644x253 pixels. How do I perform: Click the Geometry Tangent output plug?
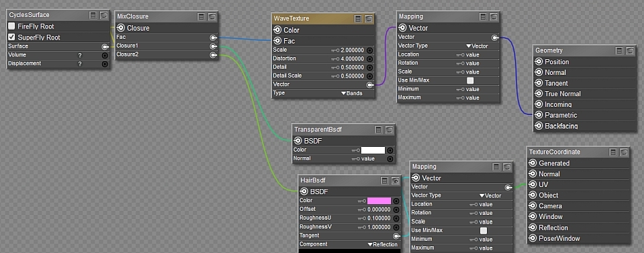[539, 83]
